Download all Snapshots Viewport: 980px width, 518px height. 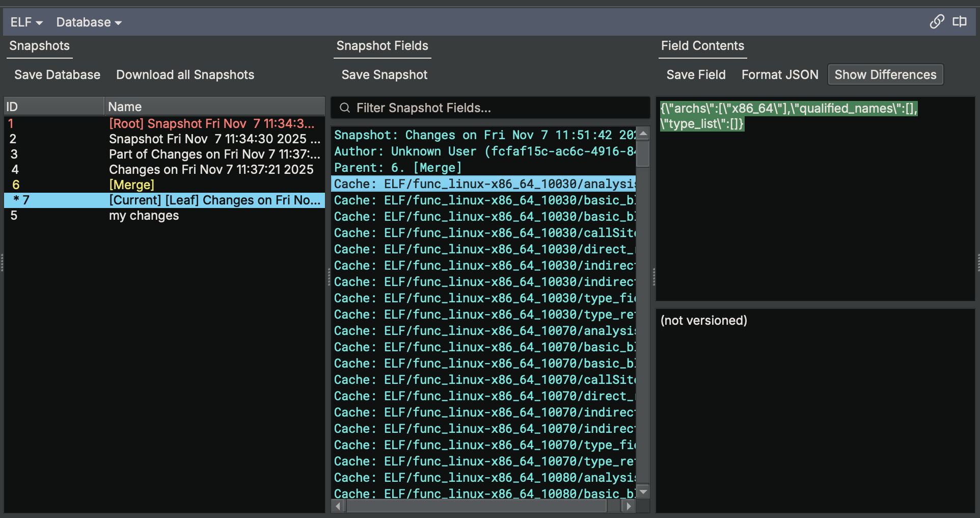click(185, 74)
